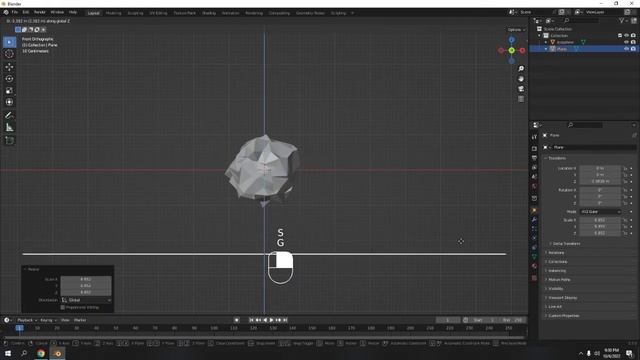Open the Output properties tab

pyautogui.click(x=534, y=158)
